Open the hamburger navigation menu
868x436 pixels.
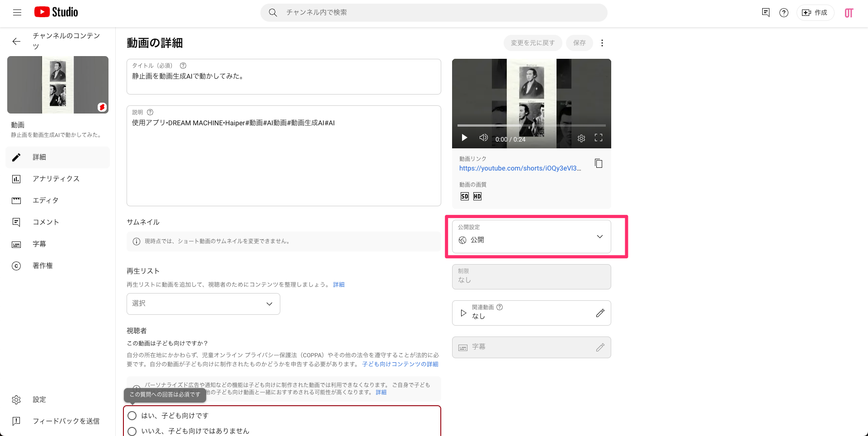17,13
